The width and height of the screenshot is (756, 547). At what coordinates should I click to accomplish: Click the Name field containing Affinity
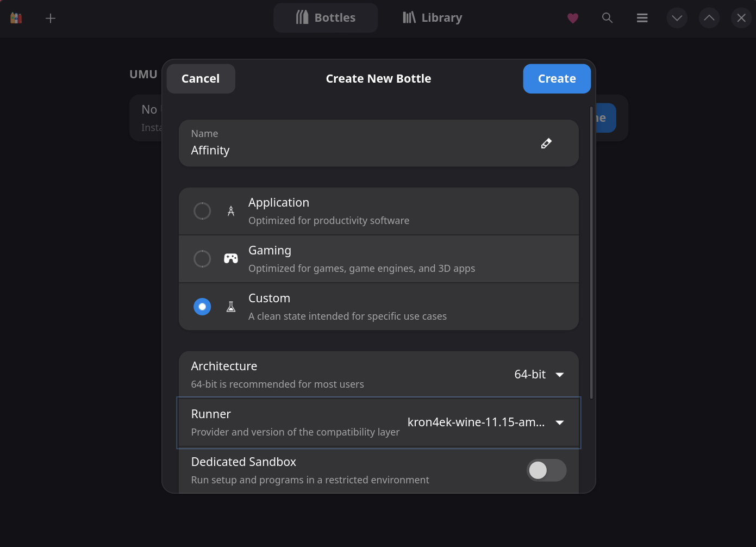pyautogui.click(x=379, y=143)
